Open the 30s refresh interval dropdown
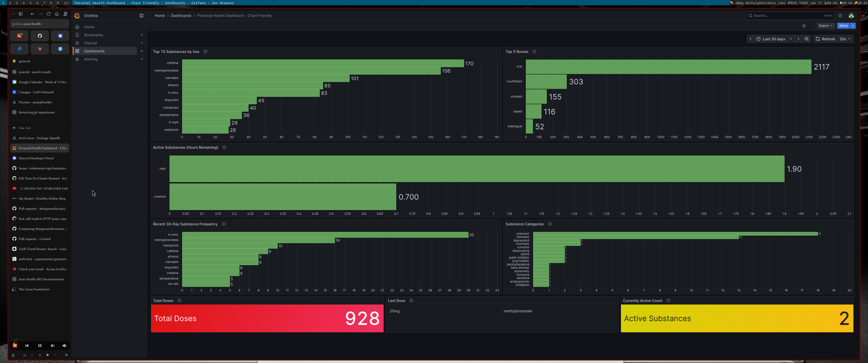868x363 pixels. [845, 39]
